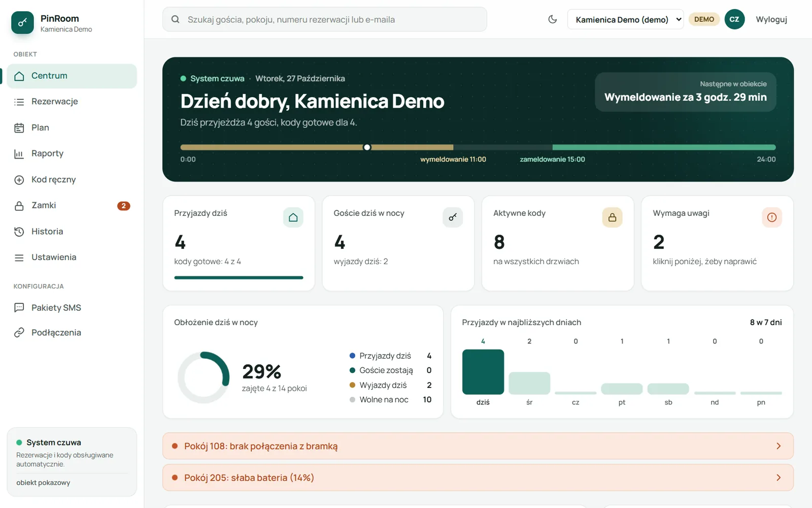Click the Wyjazdy dziś legend entry

390,385
